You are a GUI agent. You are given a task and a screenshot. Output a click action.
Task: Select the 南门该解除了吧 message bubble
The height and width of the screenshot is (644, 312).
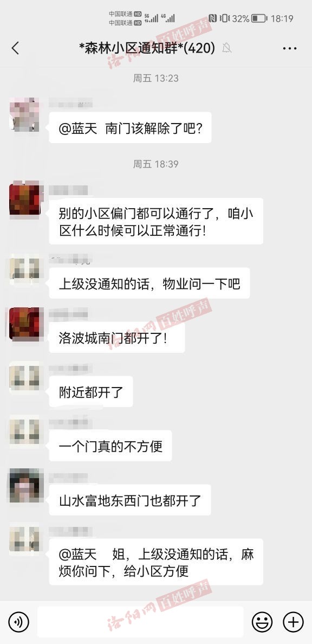tap(130, 128)
